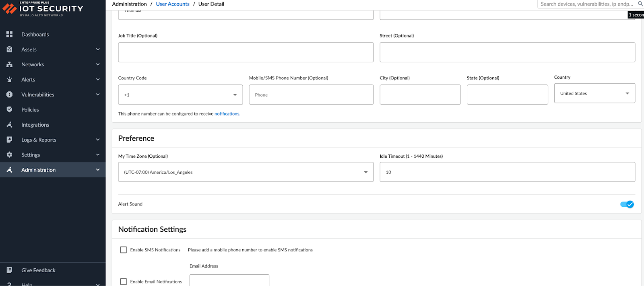Click the Dashboards icon in sidebar
644x286 pixels.
pyautogui.click(x=10, y=35)
